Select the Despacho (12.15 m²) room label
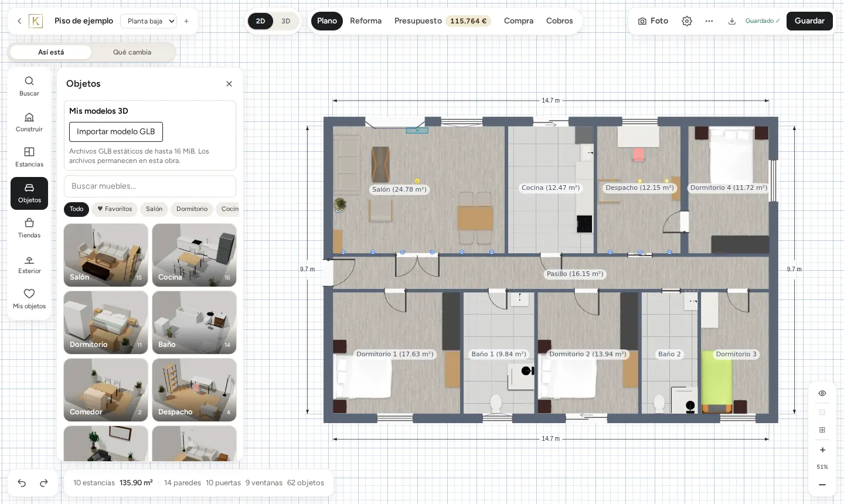 click(639, 188)
